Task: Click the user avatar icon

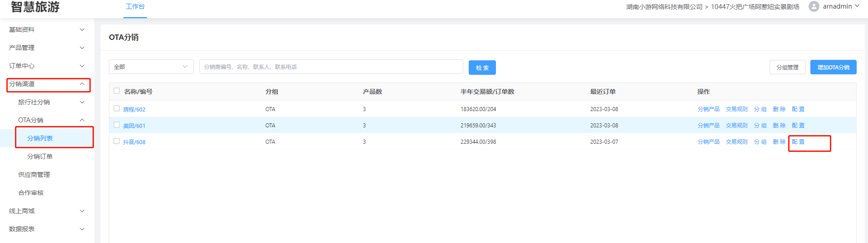Action: (x=814, y=6)
